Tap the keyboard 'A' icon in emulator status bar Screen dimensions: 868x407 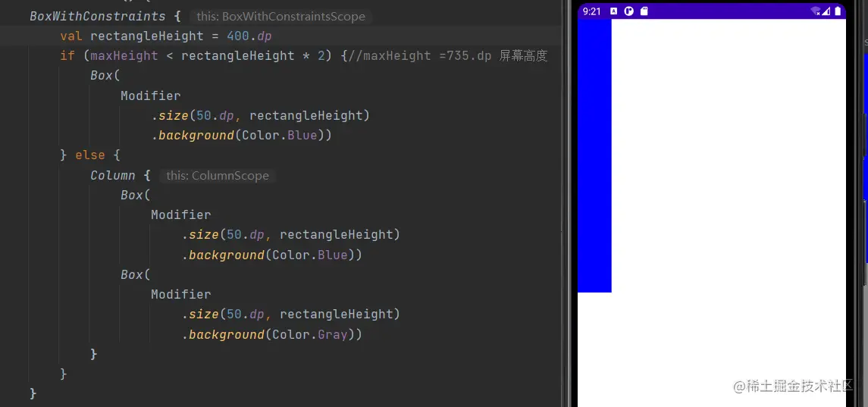(614, 11)
